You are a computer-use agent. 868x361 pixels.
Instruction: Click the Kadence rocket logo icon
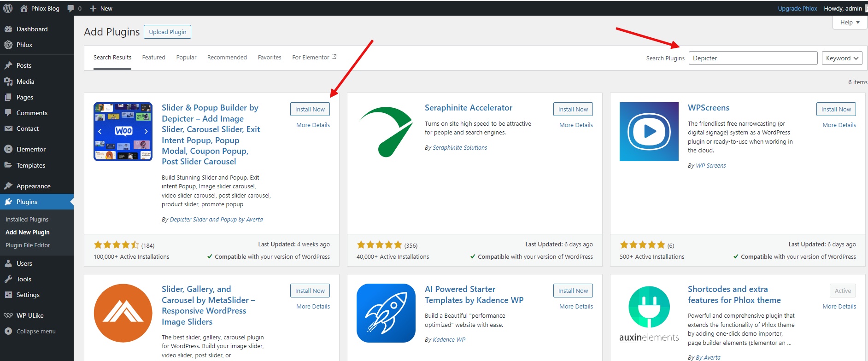click(x=386, y=313)
